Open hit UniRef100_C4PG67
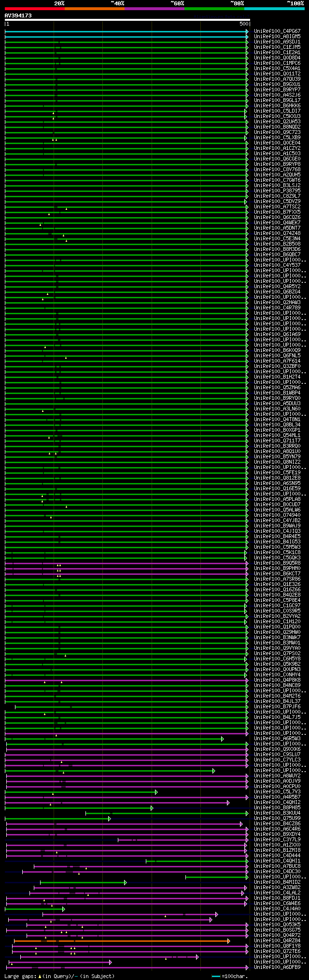The image size is (309, 980). pos(277,31)
